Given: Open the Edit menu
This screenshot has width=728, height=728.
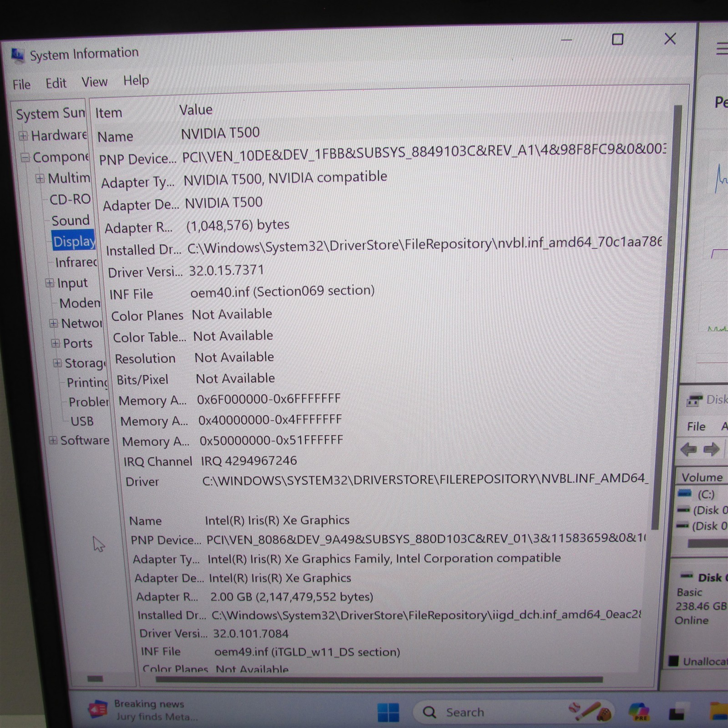Looking at the screenshot, I should (56, 83).
